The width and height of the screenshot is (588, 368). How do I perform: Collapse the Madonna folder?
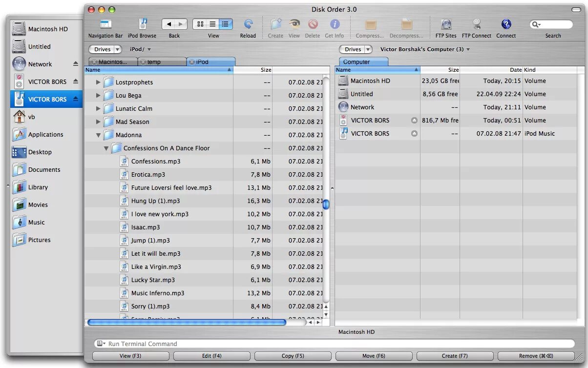pos(98,135)
